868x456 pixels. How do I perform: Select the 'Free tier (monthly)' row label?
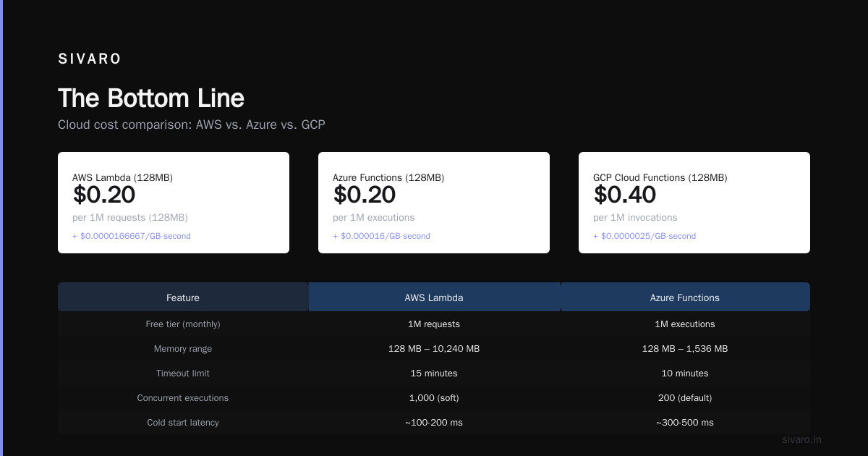(x=183, y=324)
